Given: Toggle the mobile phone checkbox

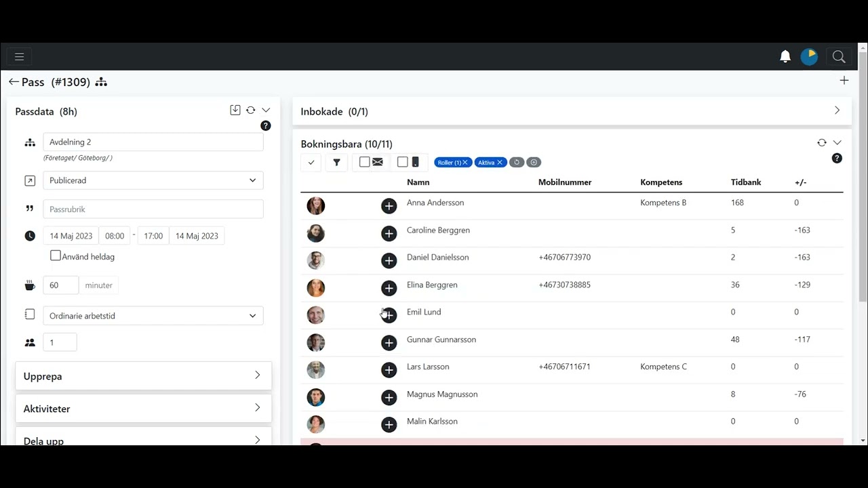Looking at the screenshot, I should (x=402, y=162).
